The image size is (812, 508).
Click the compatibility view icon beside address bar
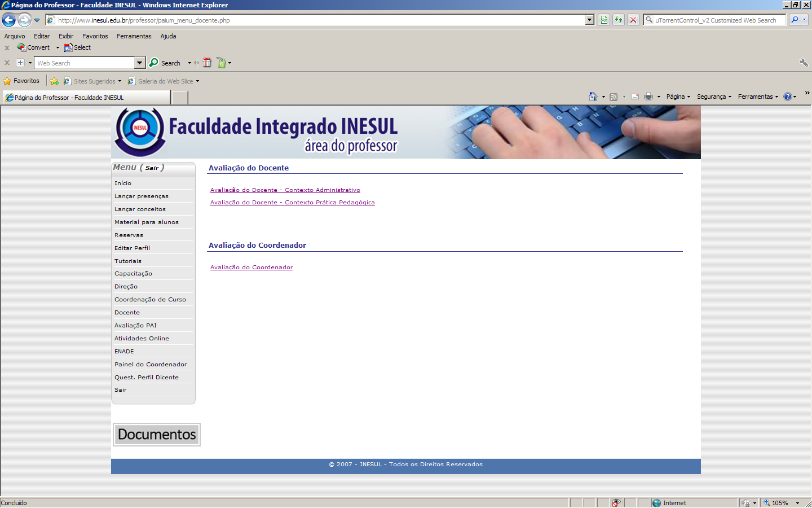[604, 20]
